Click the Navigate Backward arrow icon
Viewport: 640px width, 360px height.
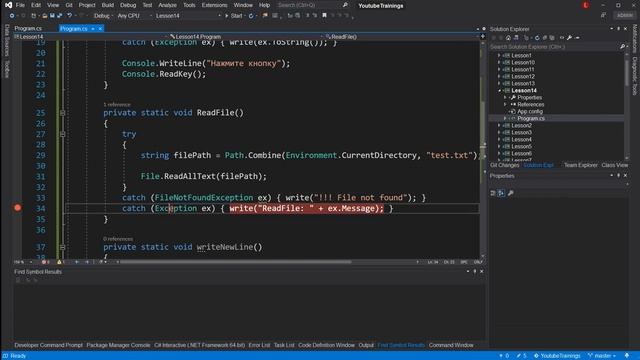click(11, 16)
